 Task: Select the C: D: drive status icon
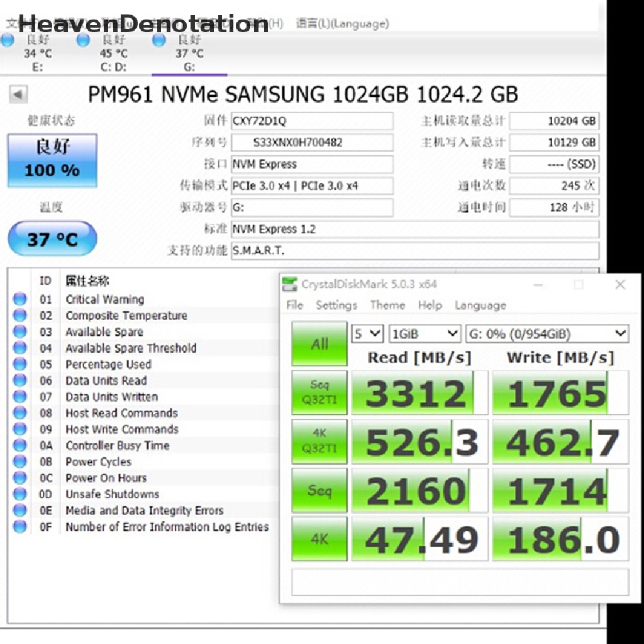[83, 40]
